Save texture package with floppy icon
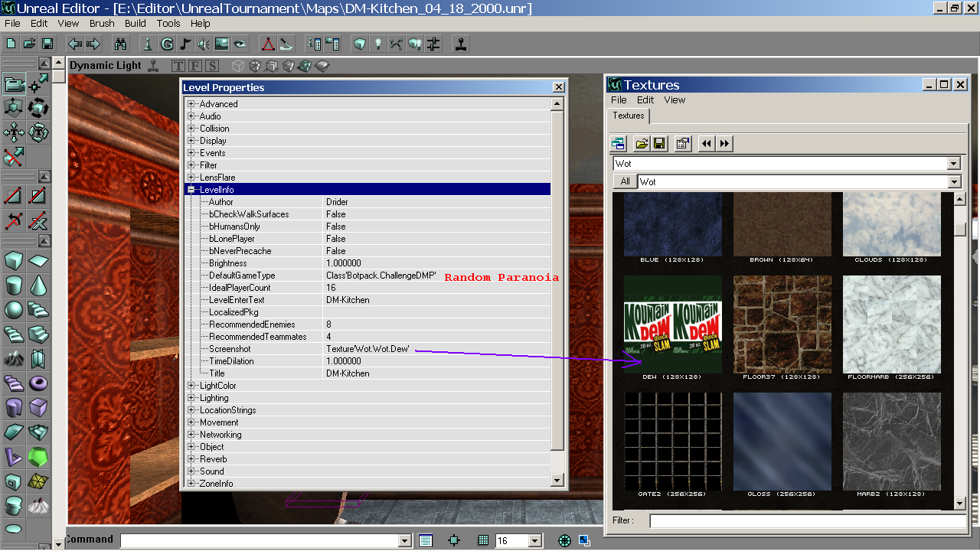The width and height of the screenshot is (980, 551). (x=659, y=143)
